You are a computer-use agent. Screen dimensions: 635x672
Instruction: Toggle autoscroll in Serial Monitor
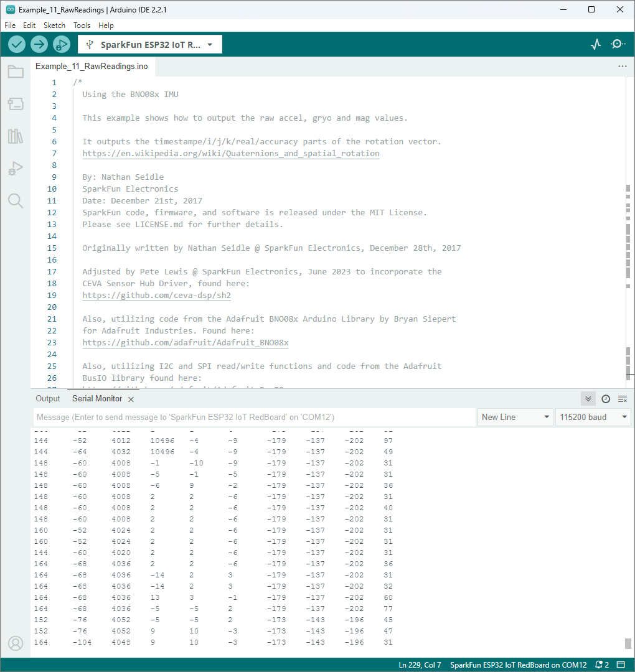(x=588, y=399)
